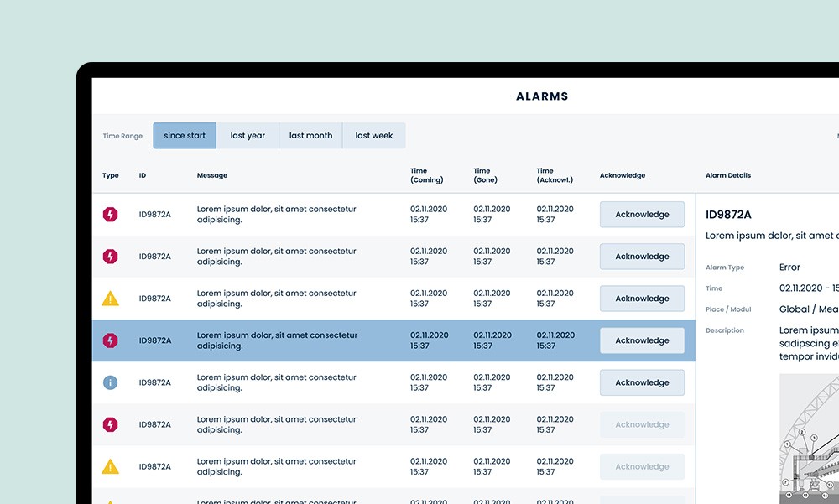Acknowledge the first alarm in the list

click(x=642, y=215)
